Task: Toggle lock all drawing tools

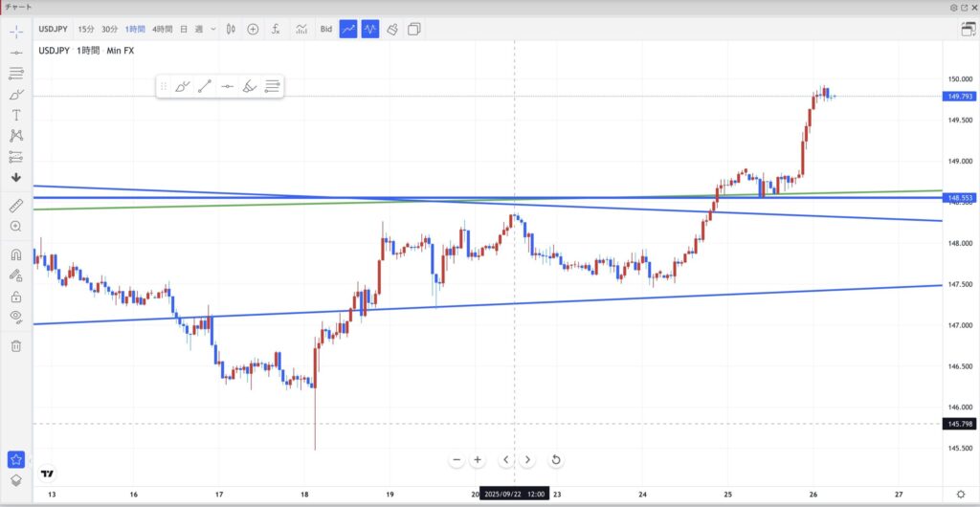Action: 16,296
